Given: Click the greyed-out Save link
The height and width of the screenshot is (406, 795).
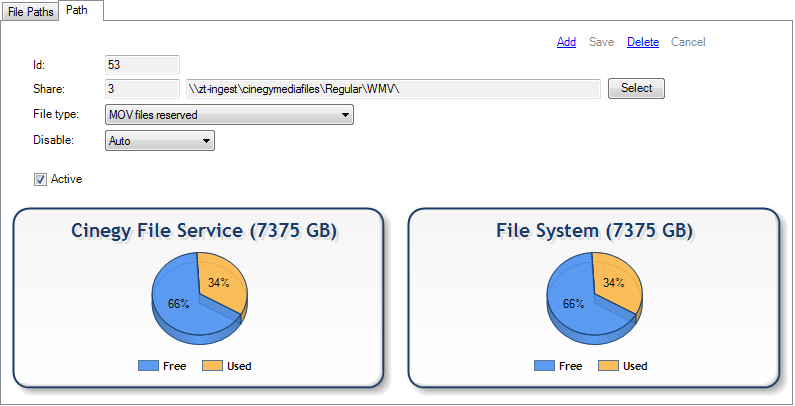Looking at the screenshot, I should [x=601, y=42].
